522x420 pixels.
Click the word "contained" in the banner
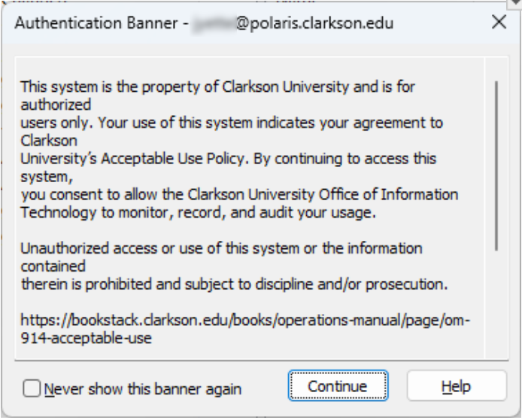pos(49,265)
